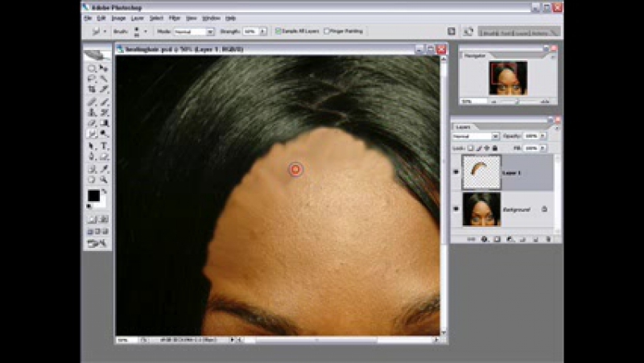Select the Slice tool
Viewport: 644px width, 363px height.
pos(104,89)
